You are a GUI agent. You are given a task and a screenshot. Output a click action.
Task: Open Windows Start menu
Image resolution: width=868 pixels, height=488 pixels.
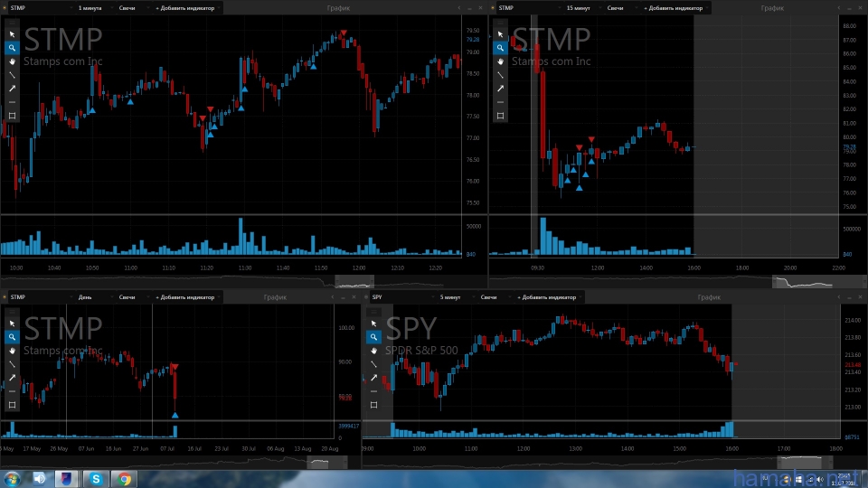[11, 479]
